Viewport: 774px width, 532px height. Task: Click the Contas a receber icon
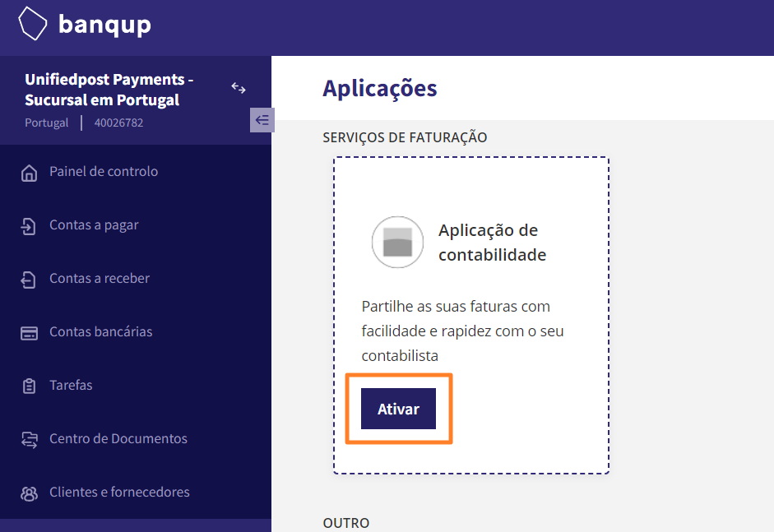tap(29, 280)
